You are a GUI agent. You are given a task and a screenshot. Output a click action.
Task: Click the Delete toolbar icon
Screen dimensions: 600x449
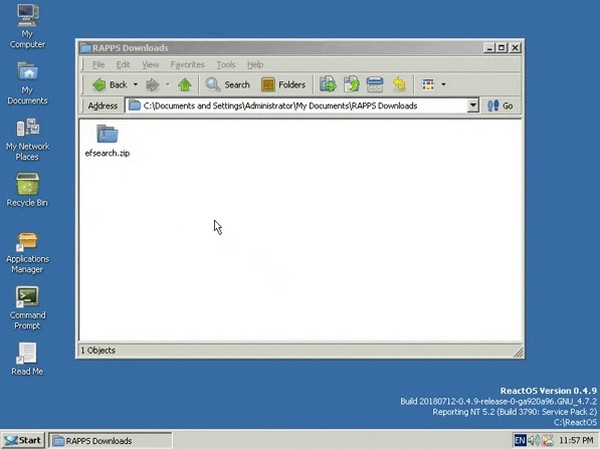coord(375,85)
